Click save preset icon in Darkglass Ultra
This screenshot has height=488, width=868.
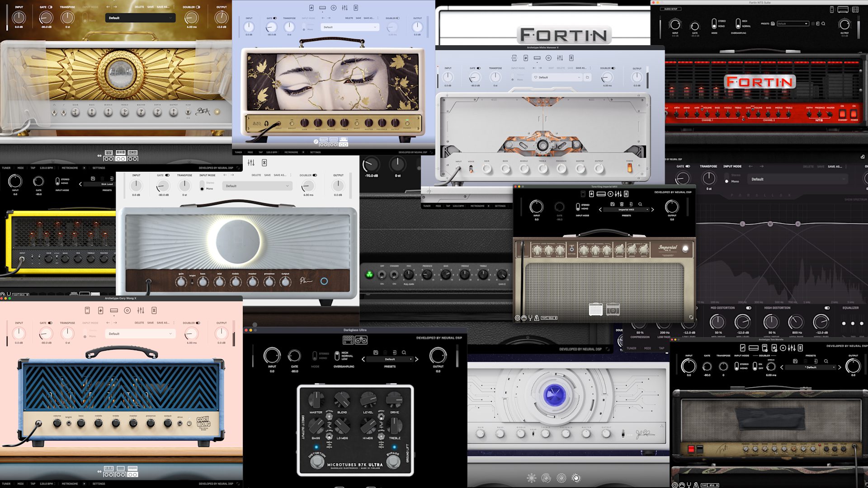376,352
